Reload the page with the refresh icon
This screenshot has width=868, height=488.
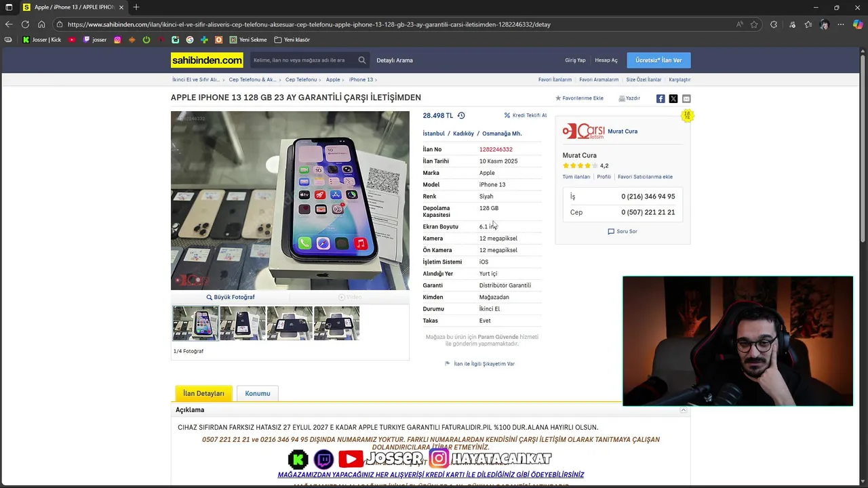click(x=24, y=24)
